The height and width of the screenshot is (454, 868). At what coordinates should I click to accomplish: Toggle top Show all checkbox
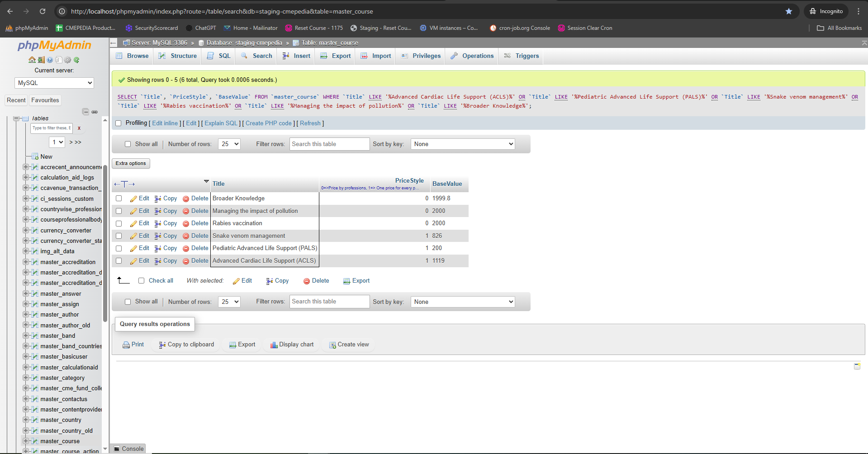click(128, 144)
